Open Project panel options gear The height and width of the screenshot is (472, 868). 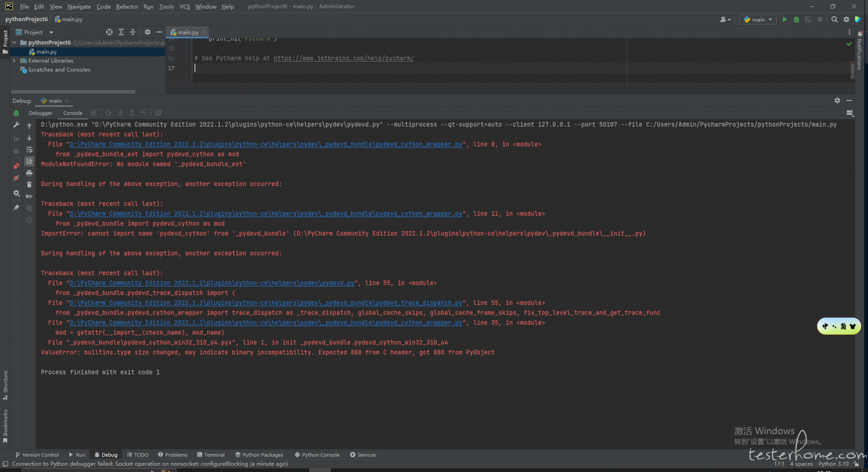click(147, 32)
